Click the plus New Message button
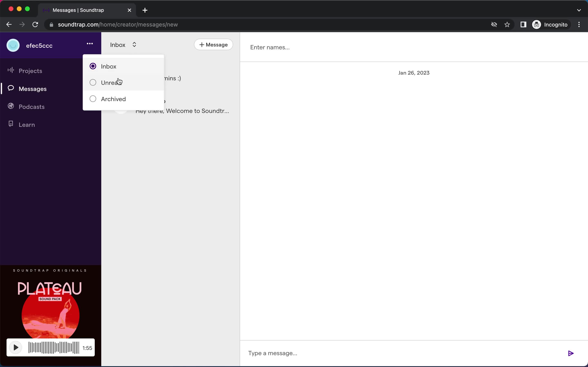This screenshot has width=588, height=367. (214, 44)
